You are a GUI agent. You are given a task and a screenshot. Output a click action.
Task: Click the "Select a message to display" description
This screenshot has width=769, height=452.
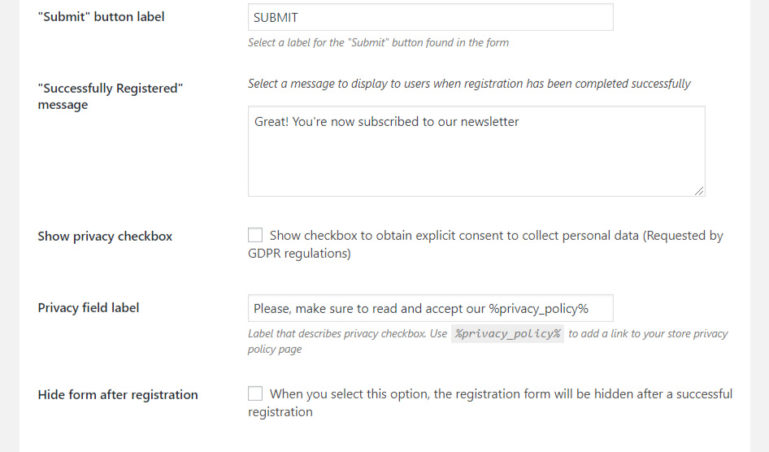click(469, 84)
